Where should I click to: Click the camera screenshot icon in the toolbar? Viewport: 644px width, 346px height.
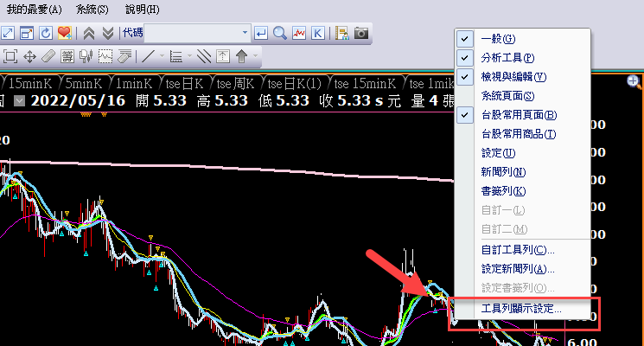click(361, 33)
